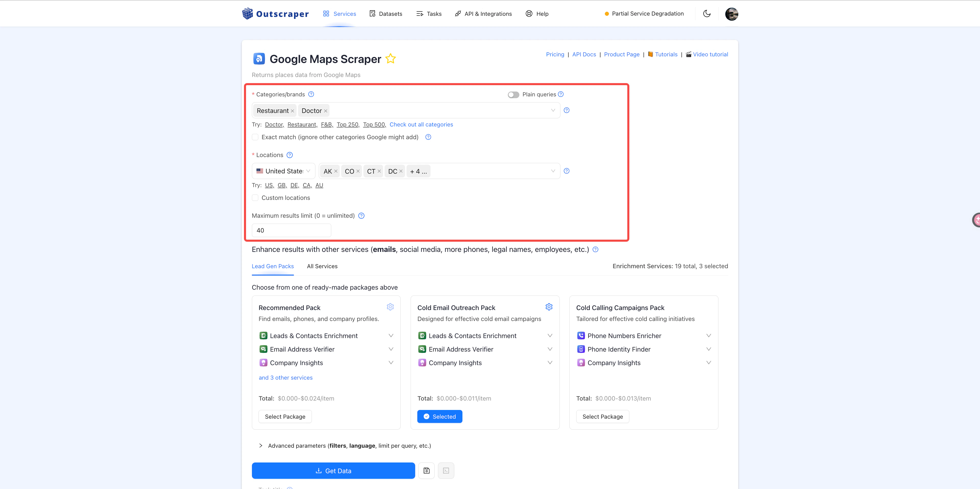Expand Company Insights in Recommended Pack
Screen dimensions: 980x489
[391, 363]
